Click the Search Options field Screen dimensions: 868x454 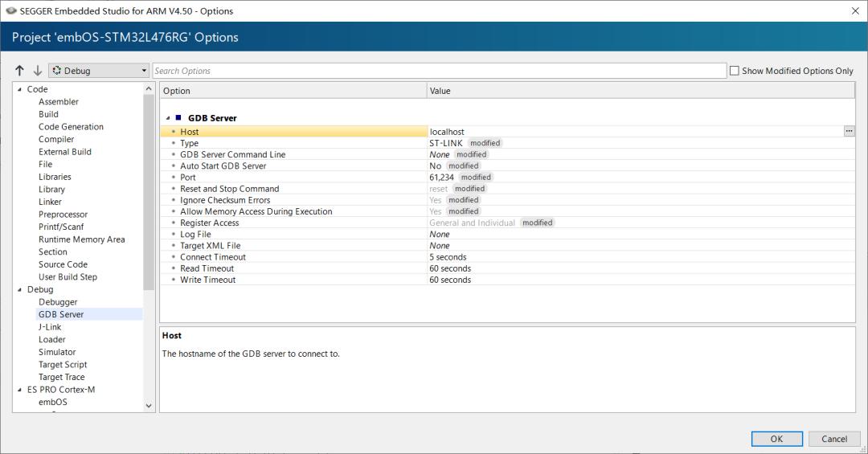coord(439,71)
